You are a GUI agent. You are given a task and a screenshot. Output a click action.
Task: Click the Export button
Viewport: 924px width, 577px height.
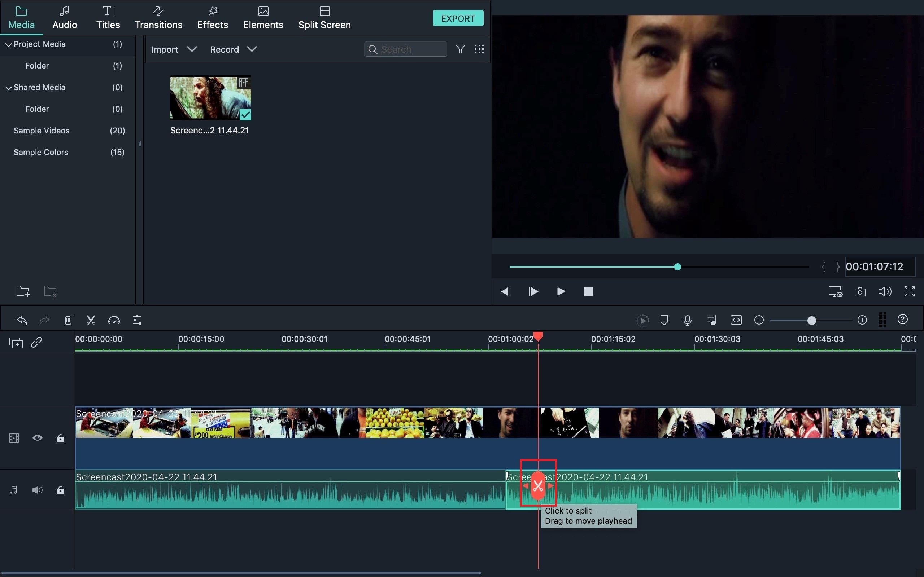tap(458, 18)
